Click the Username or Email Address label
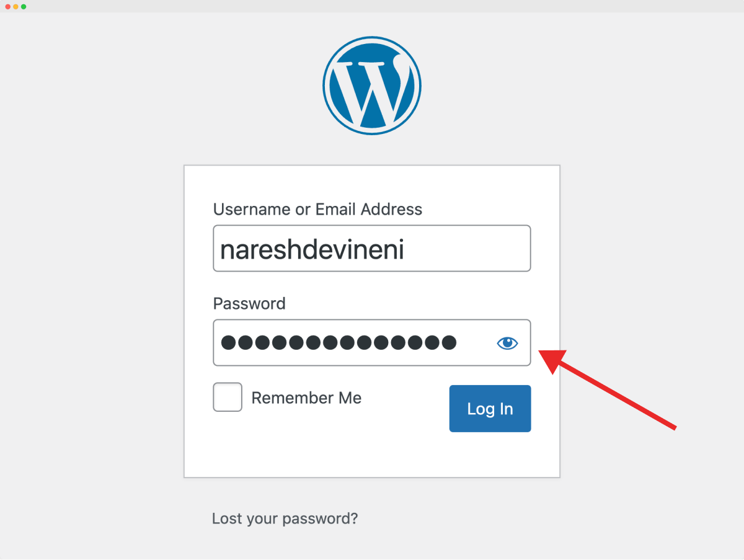Image resolution: width=744 pixels, height=560 pixels. [317, 209]
